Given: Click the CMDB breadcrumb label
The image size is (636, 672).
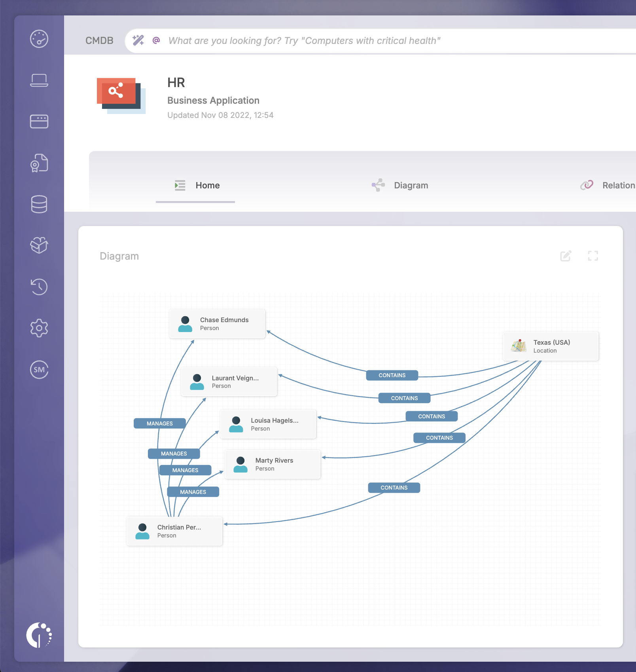Looking at the screenshot, I should pyautogui.click(x=99, y=41).
